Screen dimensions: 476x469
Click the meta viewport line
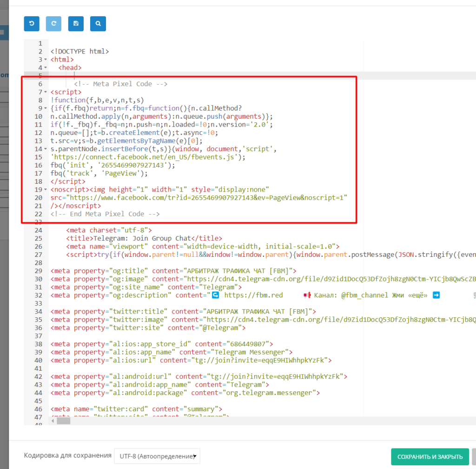[x=203, y=246]
